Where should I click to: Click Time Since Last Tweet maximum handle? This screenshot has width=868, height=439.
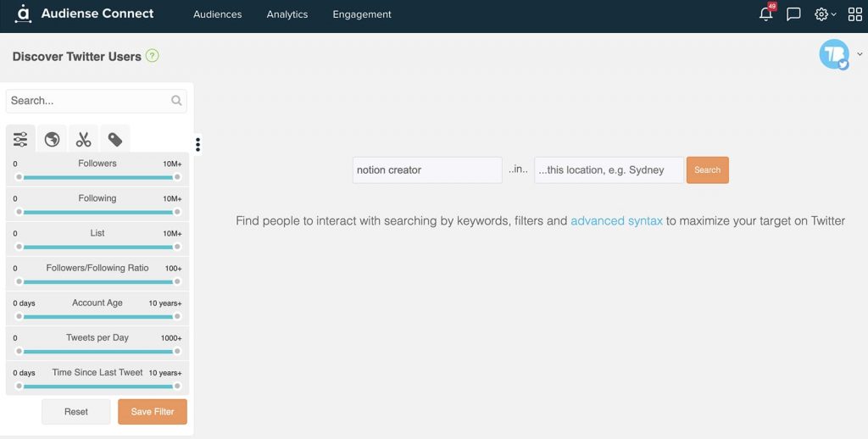coord(177,386)
